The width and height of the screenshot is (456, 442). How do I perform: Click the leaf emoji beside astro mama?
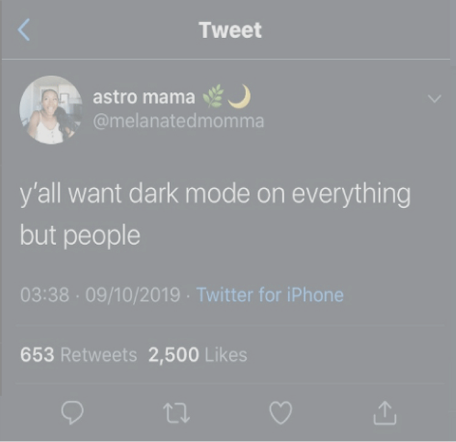213,96
